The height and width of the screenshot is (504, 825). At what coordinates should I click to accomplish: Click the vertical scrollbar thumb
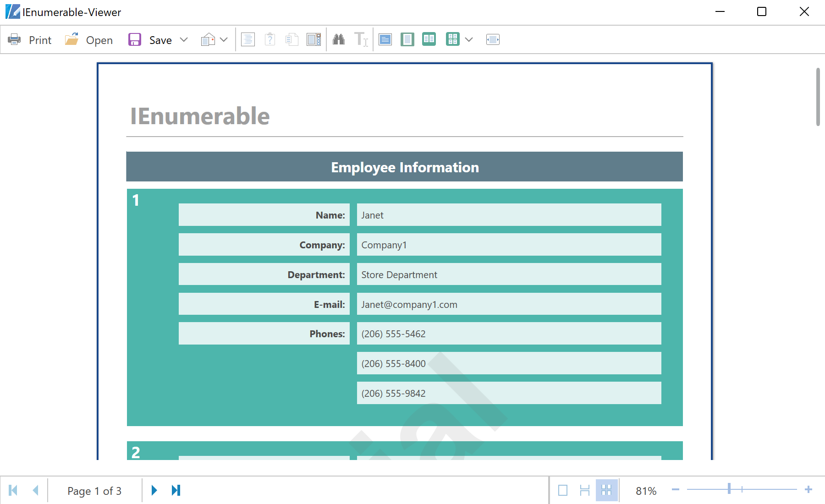[x=818, y=97]
